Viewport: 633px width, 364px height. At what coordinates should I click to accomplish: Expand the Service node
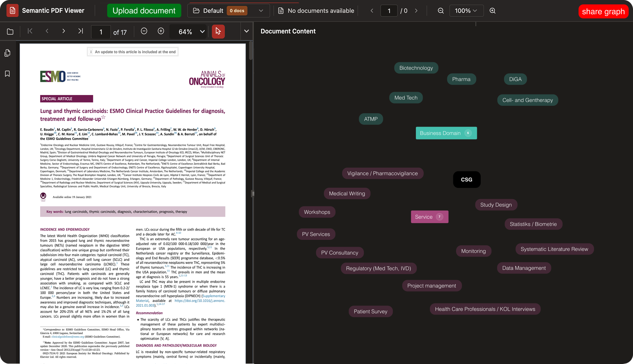(x=430, y=217)
